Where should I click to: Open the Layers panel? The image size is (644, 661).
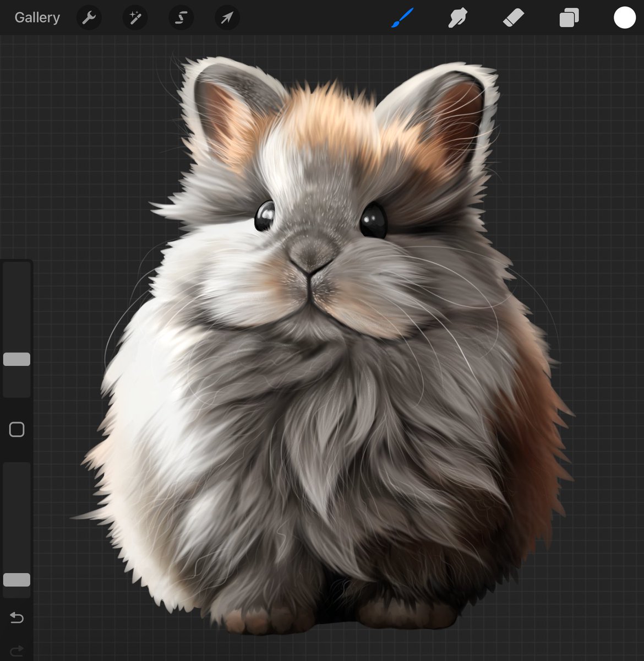(x=569, y=18)
